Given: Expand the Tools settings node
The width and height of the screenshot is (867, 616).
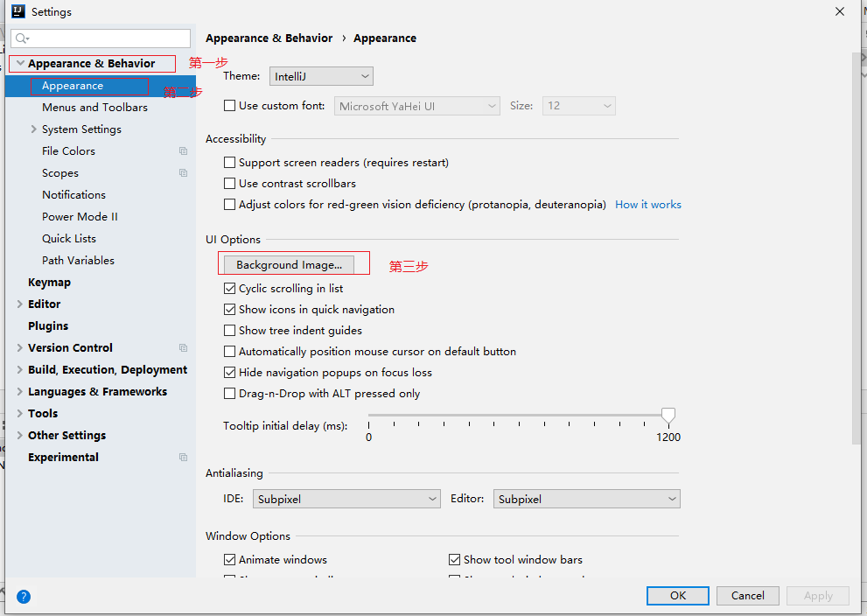Looking at the screenshot, I should (20, 414).
